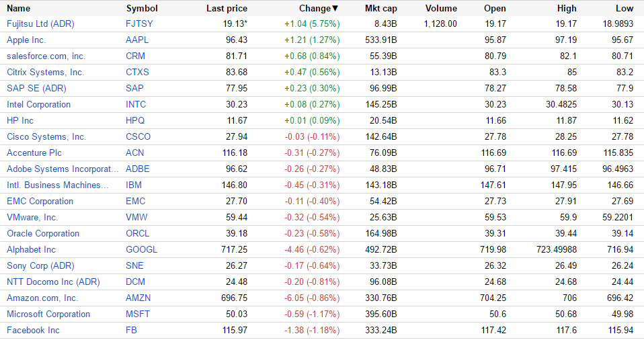Click the AAPL ticker symbol
Image resolution: width=644 pixels, height=340 pixels.
click(x=137, y=40)
